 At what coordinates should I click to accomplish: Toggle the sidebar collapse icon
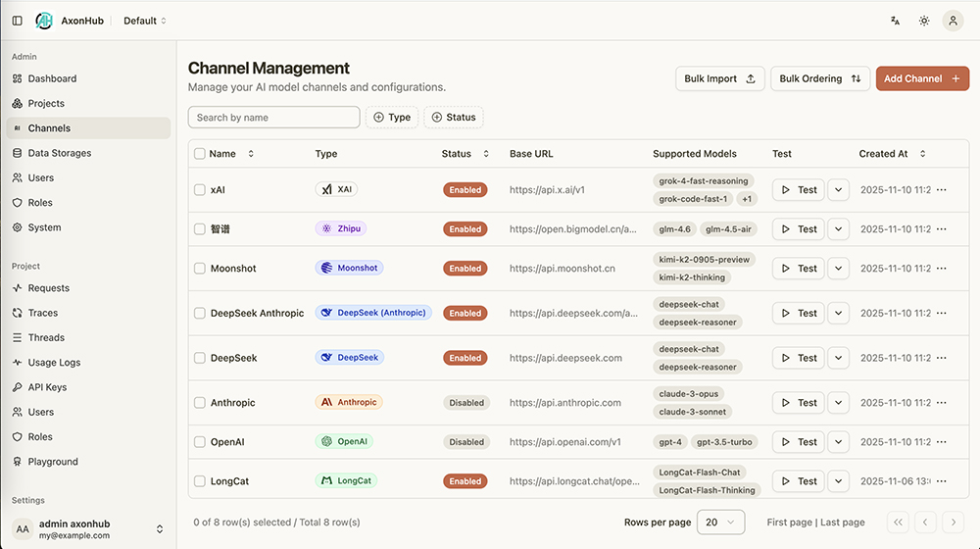coord(18,21)
